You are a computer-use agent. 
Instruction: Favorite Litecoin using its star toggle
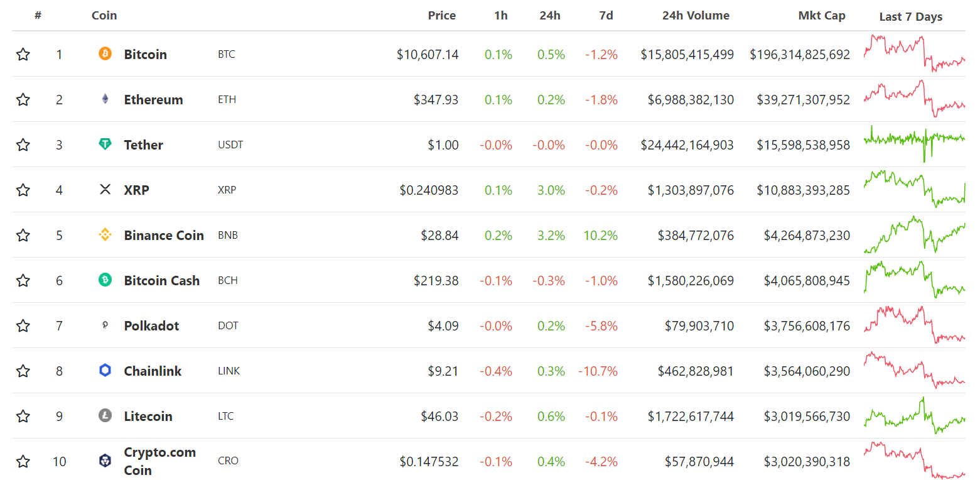tap(23, 416)
